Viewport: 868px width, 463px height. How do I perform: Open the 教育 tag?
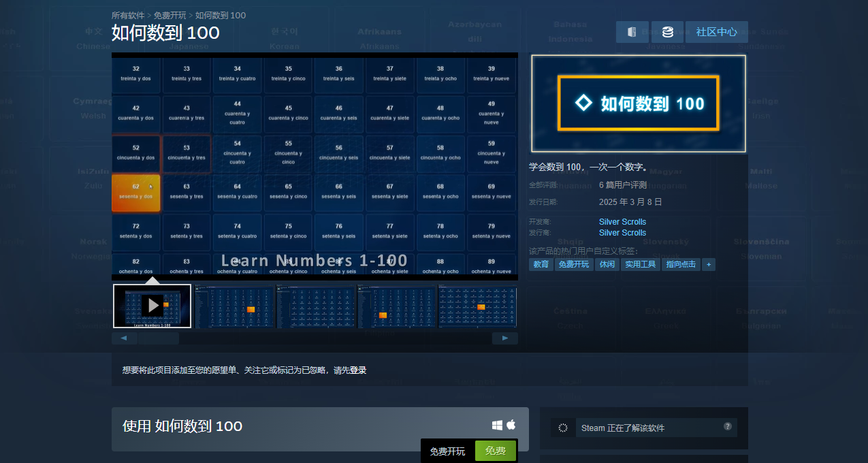(541, 264)
